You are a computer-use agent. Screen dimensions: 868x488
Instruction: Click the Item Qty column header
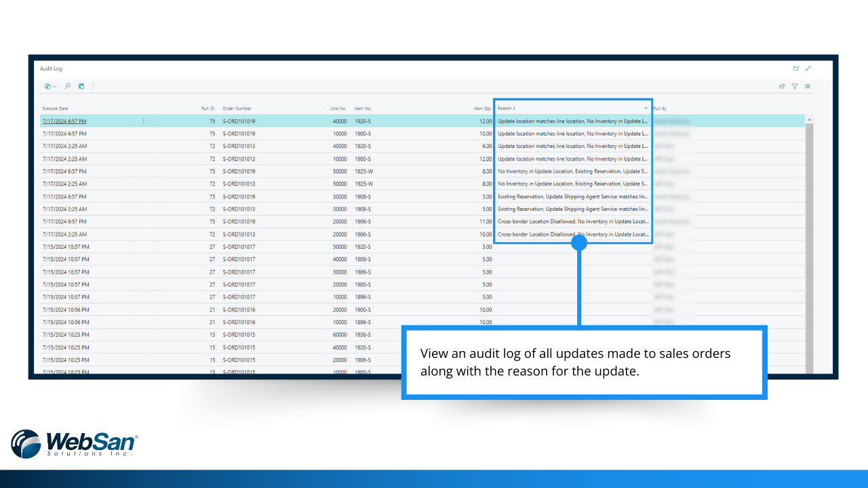tap(483, 108)
